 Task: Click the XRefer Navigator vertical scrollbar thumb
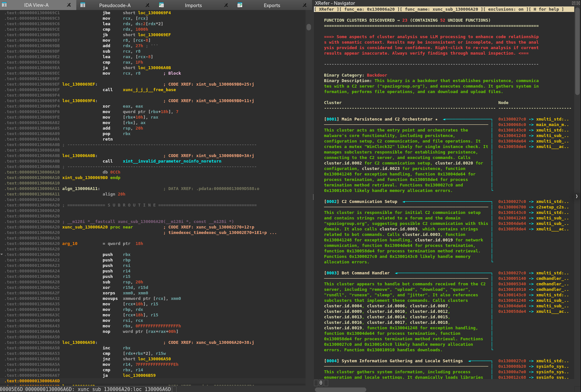tap(577, 51)
